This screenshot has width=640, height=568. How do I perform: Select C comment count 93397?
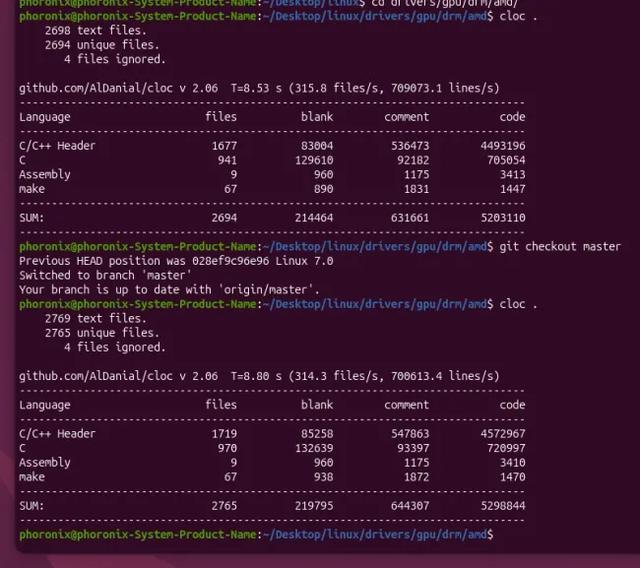coord(413,448)
